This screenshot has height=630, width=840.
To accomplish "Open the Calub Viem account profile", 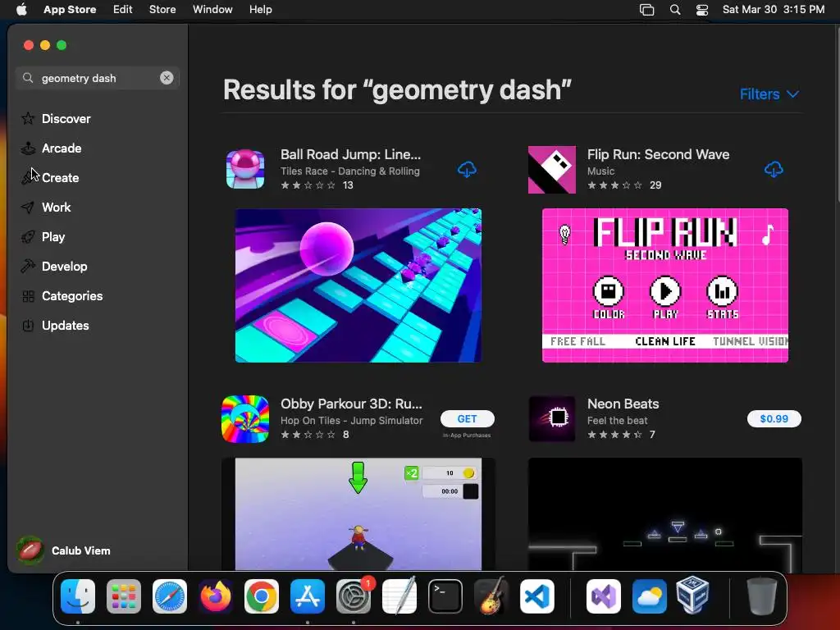I will click(x=64, y=550).
